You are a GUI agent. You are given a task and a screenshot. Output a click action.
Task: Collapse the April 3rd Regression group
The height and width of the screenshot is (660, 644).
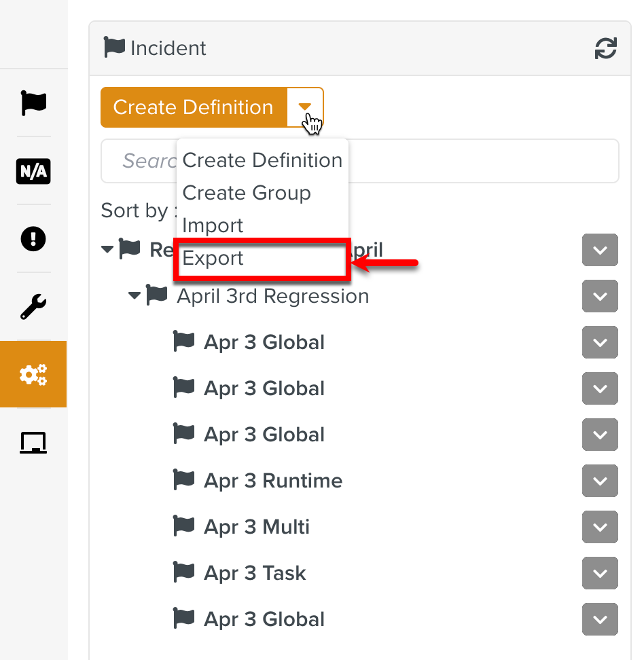tap(135, 296)
